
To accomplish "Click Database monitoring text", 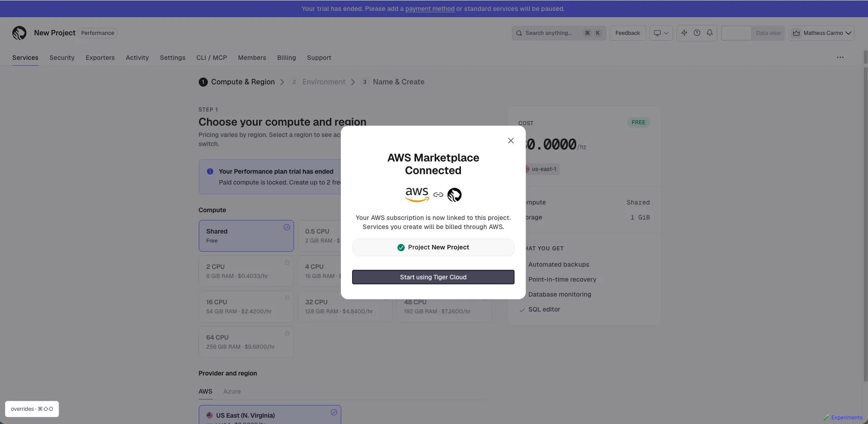I will click(559, 294).
